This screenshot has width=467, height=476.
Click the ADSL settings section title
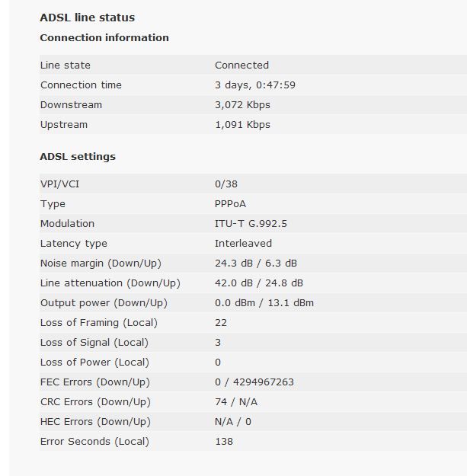78,157
